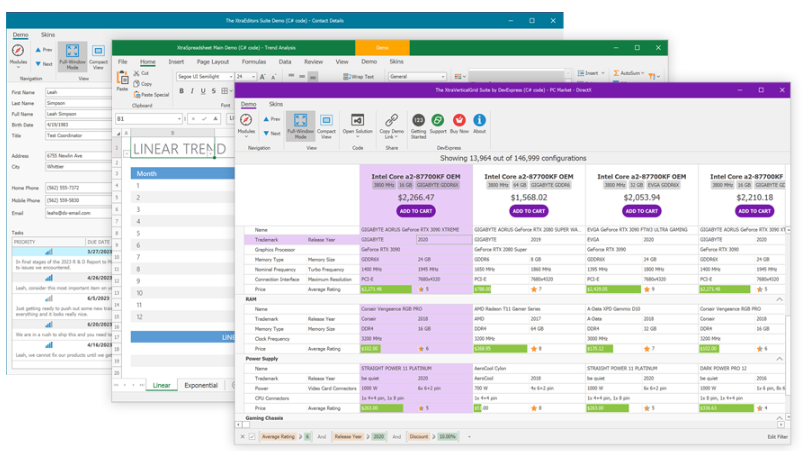The height and width of the screenshot is (451, 811).
Task: Click Paste icon in spreadsheet window
Action: [123, 78]
